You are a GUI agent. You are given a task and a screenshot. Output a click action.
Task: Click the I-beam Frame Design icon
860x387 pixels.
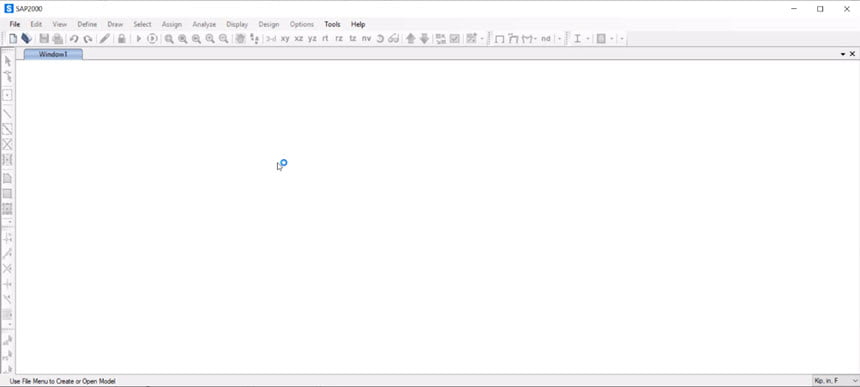click(x=577, y=39)
